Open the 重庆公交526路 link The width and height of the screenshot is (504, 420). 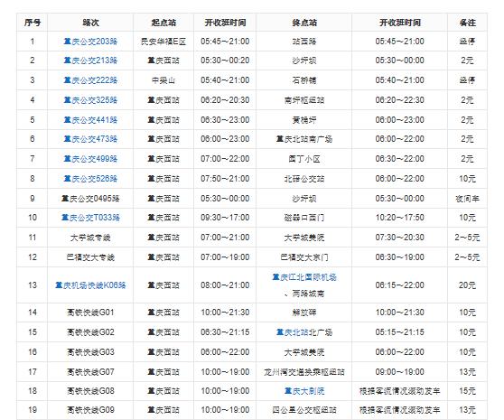point(90,179)
